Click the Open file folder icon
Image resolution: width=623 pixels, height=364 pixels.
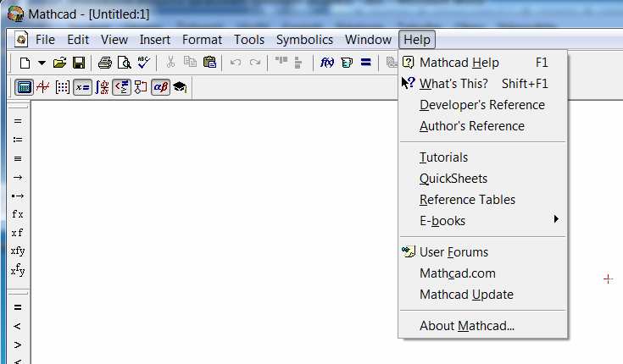(60, 63)
